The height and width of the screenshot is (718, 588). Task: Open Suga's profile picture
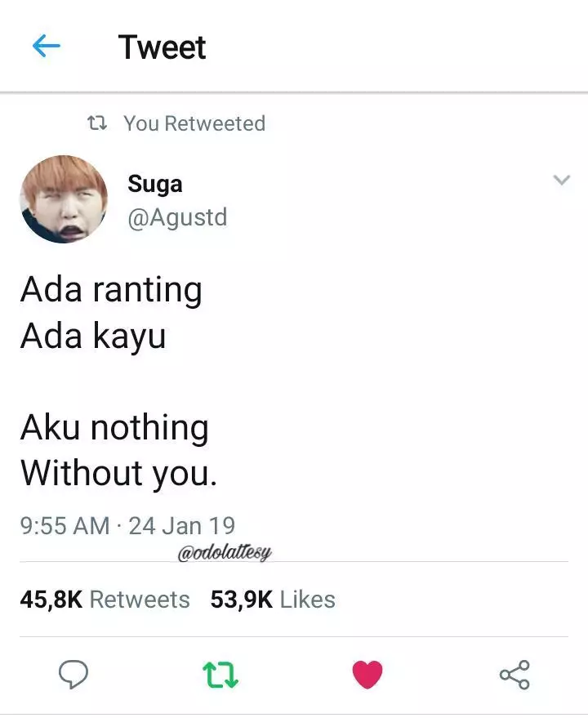pyautogui.click(x=64, y=199)
